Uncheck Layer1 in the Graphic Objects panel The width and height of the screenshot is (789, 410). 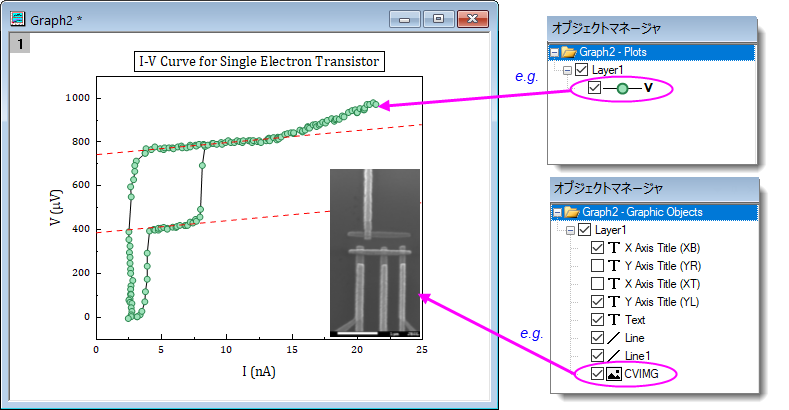584,230
